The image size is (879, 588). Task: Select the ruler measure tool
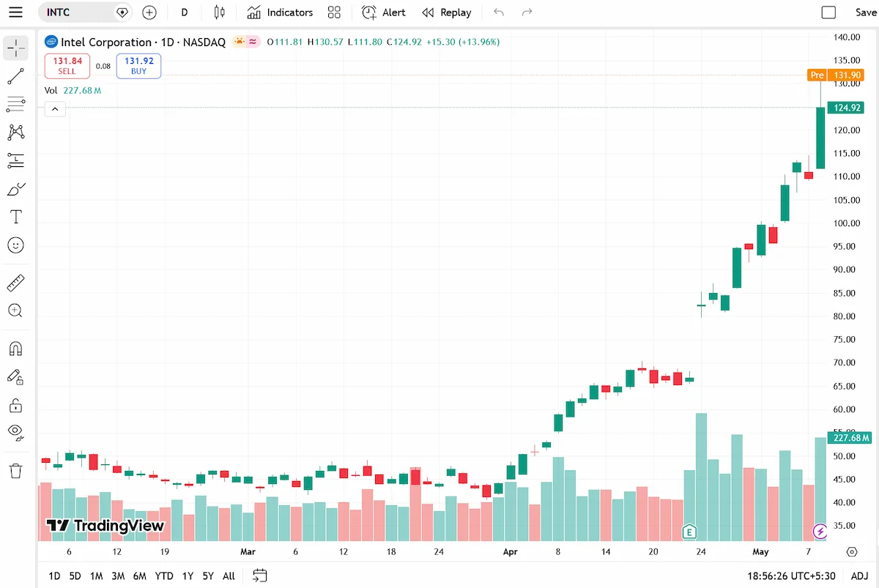[15, 283]
